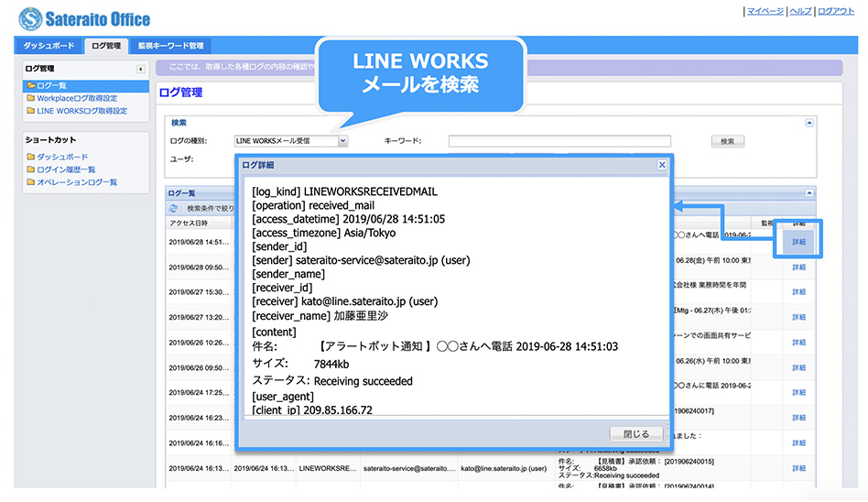Click the [receiver] kato@line.sateraito.jp line in dialog
The width and height of the screenshot is (868, 502).
(344, 301)
